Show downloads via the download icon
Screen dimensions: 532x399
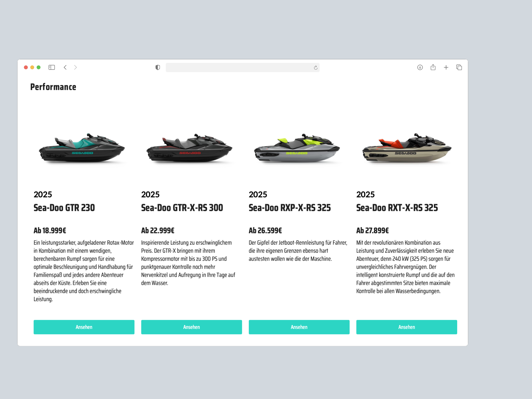(420, 67)
